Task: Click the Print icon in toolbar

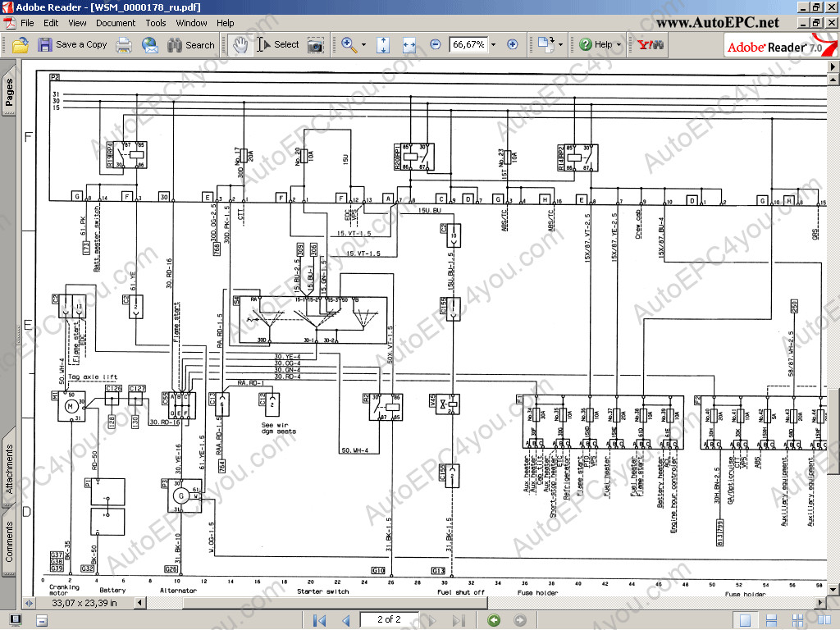Action: pos(124,45)
